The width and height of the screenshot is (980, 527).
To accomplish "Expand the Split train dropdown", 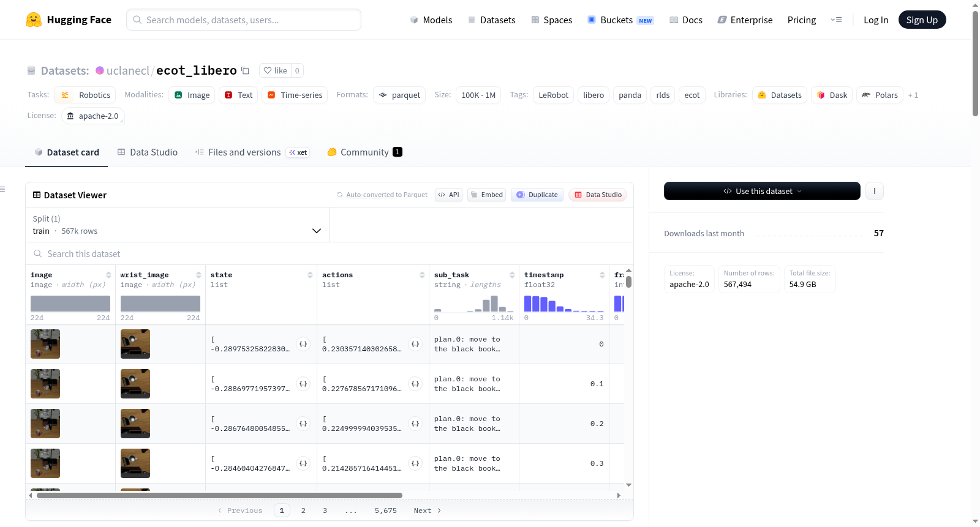I will (177, 225).
